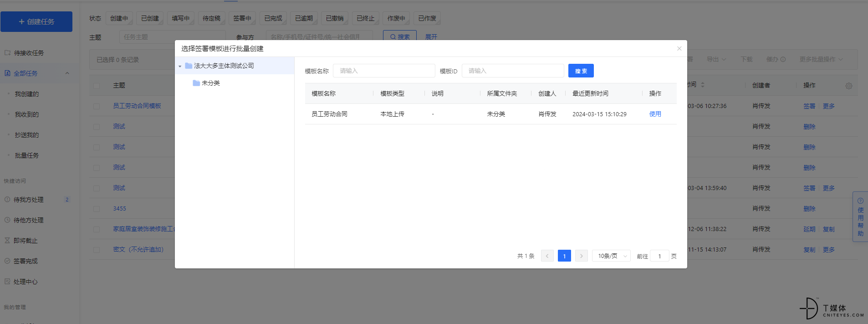Screen dimensions: 868x324
Task: Open 签署完成 quick access
Action: [26, 261]
